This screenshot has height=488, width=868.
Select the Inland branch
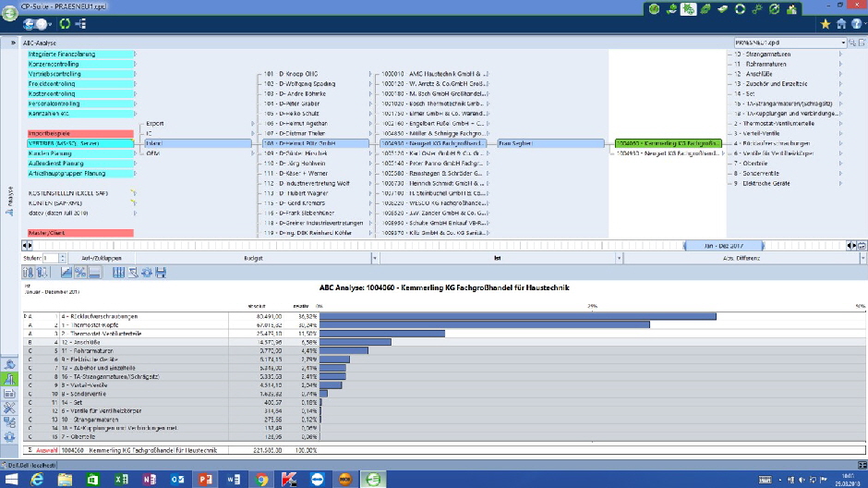coord(198,143)
